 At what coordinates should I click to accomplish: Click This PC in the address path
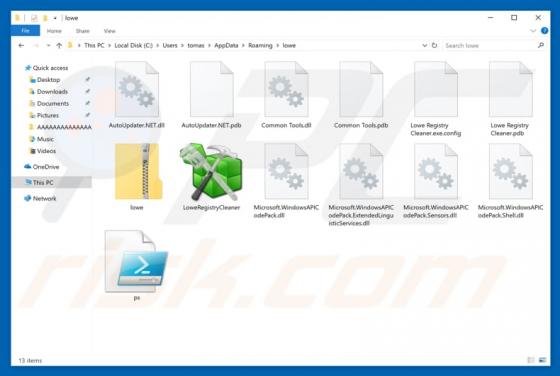94,45
